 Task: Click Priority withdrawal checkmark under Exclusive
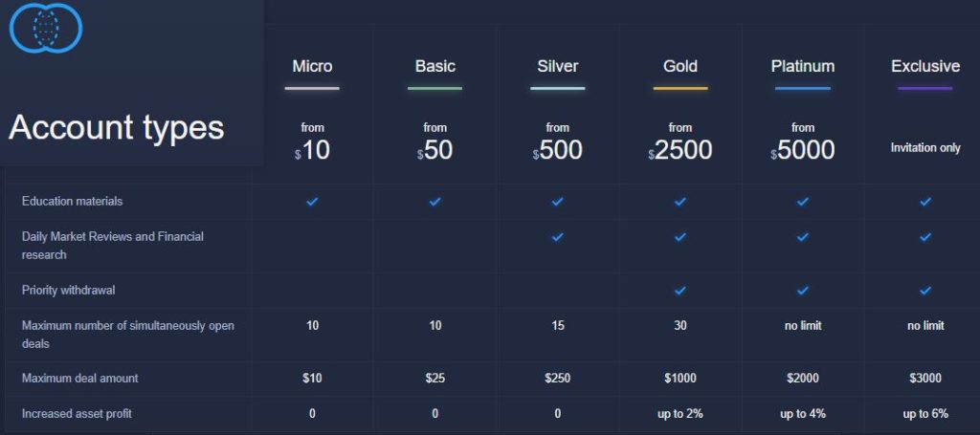[925, 291]
